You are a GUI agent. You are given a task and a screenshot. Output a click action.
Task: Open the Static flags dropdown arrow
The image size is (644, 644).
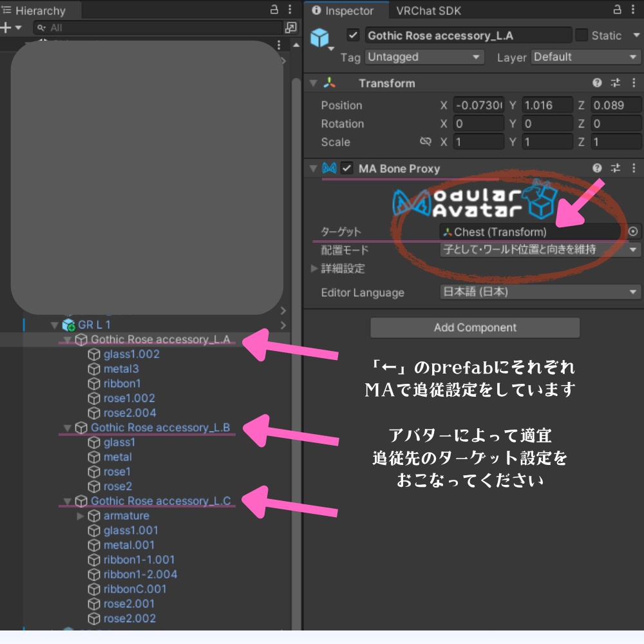pos(636,35)
